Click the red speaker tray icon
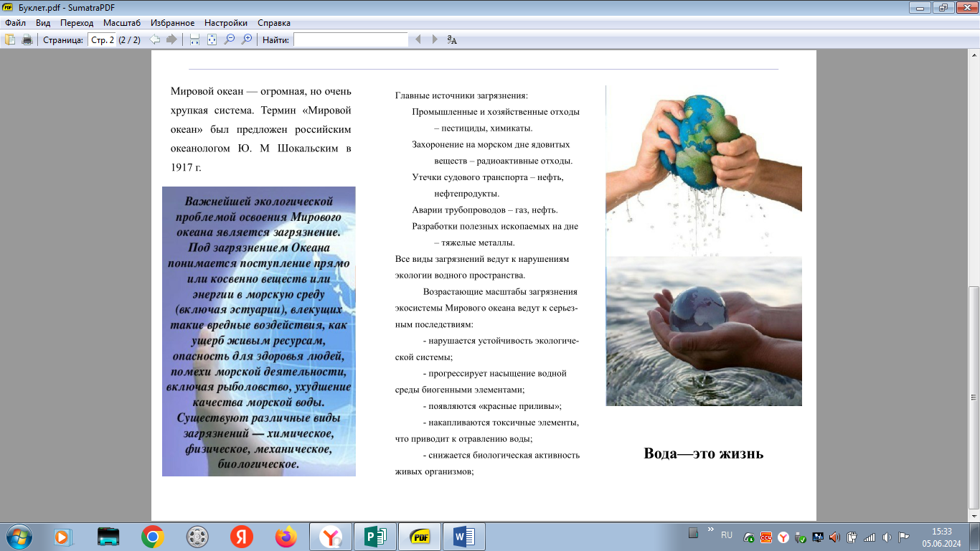 [x=834, y=537]
